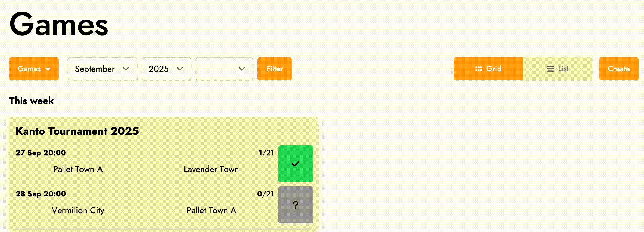Click the Vermilion City team name
The image size is (644, 232).
pos(78,211)
